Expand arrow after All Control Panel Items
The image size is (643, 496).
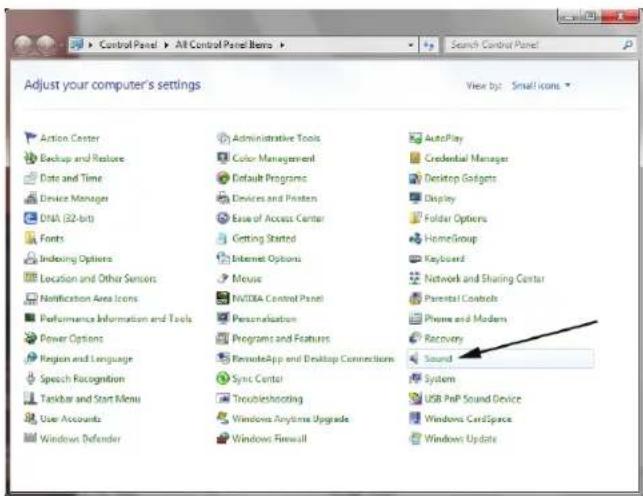282,45
